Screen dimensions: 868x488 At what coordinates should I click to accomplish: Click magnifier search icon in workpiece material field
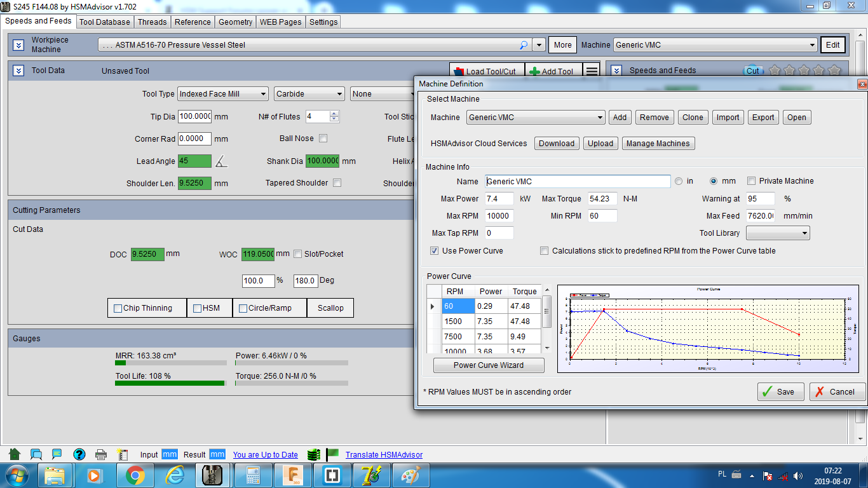[x=524, y=45]
